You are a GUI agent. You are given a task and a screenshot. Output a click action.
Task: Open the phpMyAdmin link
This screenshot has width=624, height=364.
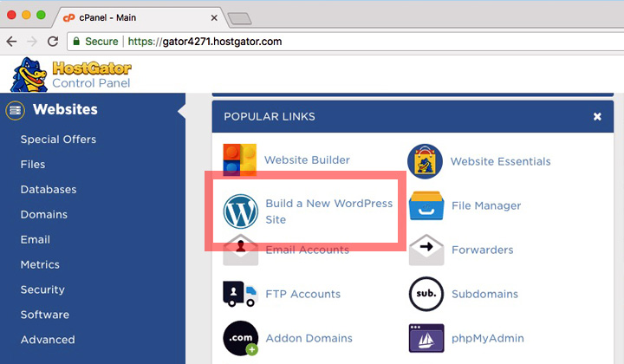[x=488, y=338]
